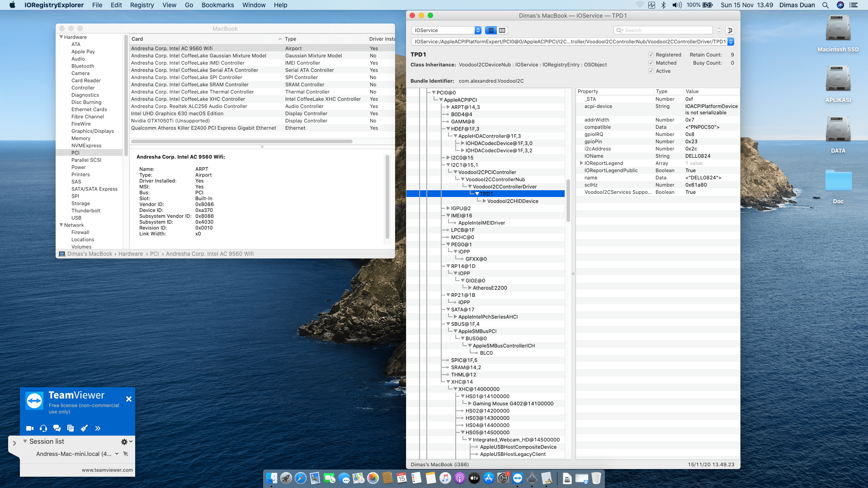Launch Launchpad from the Dock
Viewport: 868px width, 488px height.
286,478
